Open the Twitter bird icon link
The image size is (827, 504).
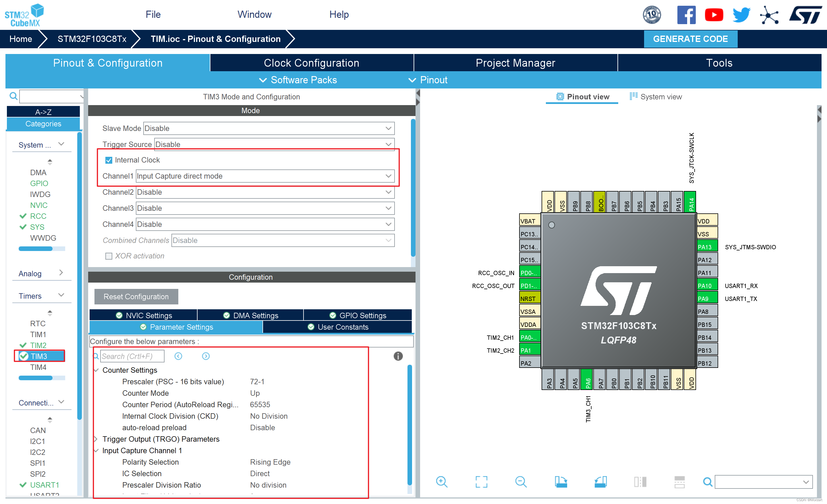pyautogui.click(x=741, y=15)
